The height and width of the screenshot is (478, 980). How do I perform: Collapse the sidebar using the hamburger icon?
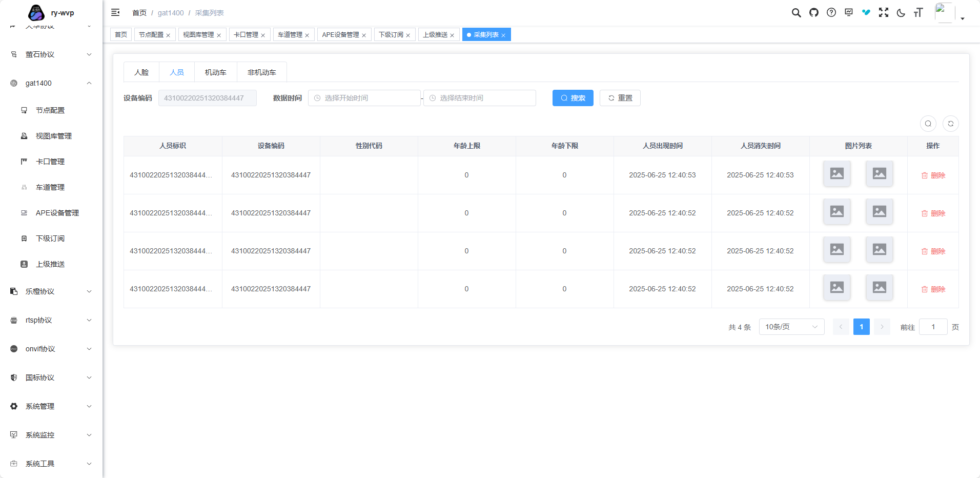point(115,13)
